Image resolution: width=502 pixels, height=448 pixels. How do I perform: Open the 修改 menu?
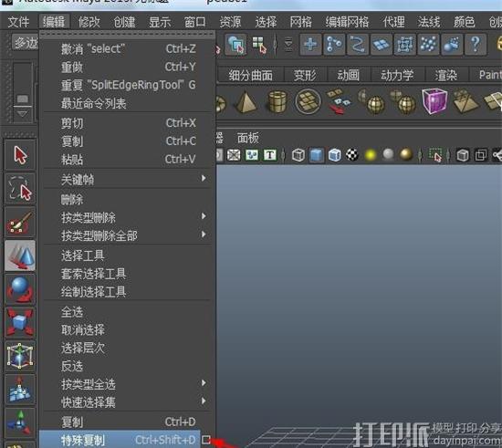[x=89, y=22]
